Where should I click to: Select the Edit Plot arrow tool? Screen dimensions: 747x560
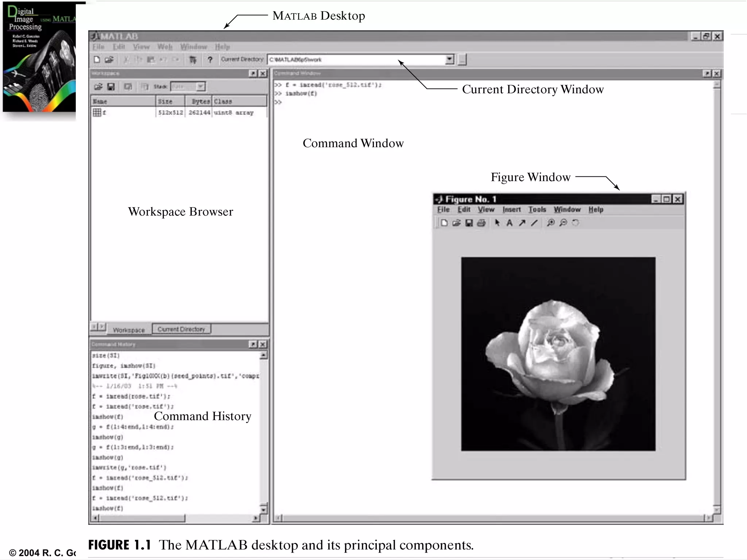coord(497,223)
